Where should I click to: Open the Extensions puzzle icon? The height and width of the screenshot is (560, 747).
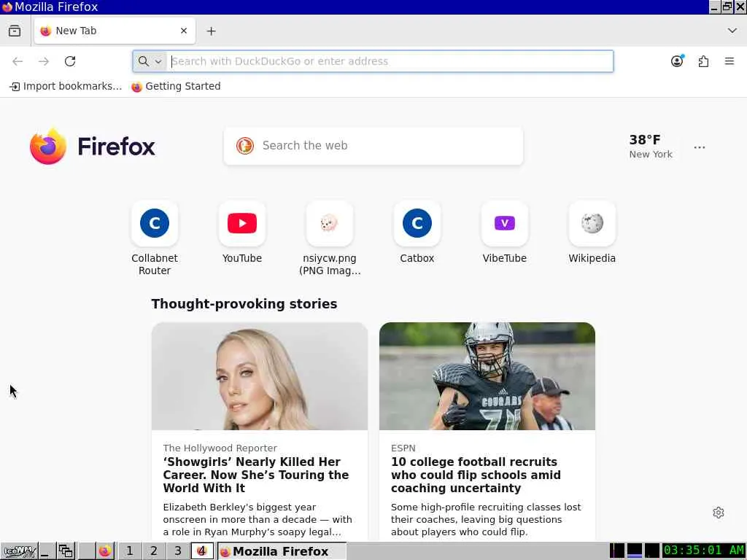[703, 61]
